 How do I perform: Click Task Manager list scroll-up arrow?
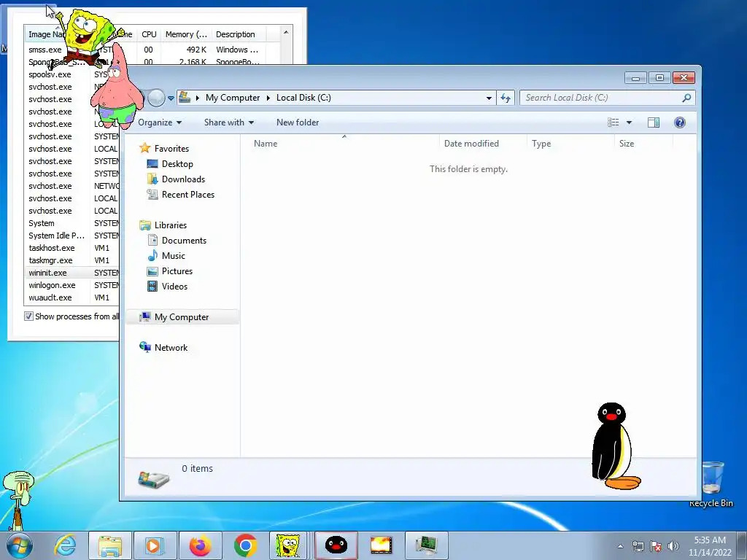pos(286,32)
